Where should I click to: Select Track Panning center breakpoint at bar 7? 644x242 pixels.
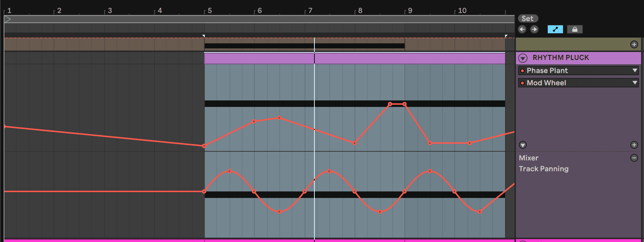pos(305,191)
